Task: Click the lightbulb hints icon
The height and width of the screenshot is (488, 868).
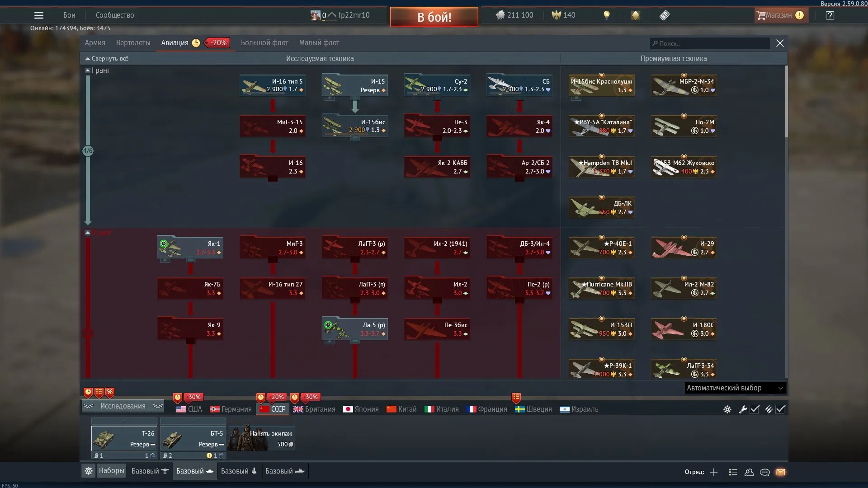Action: point(607,15)
